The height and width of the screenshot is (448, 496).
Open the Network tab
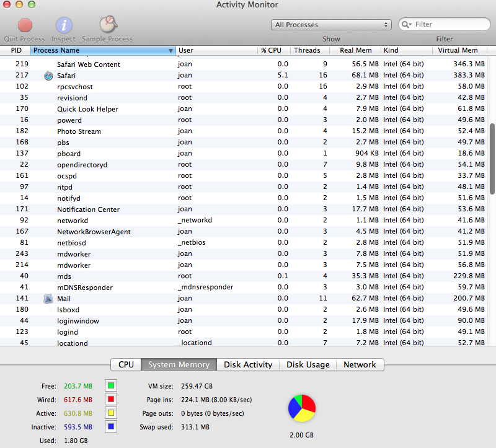click(360, 364)
